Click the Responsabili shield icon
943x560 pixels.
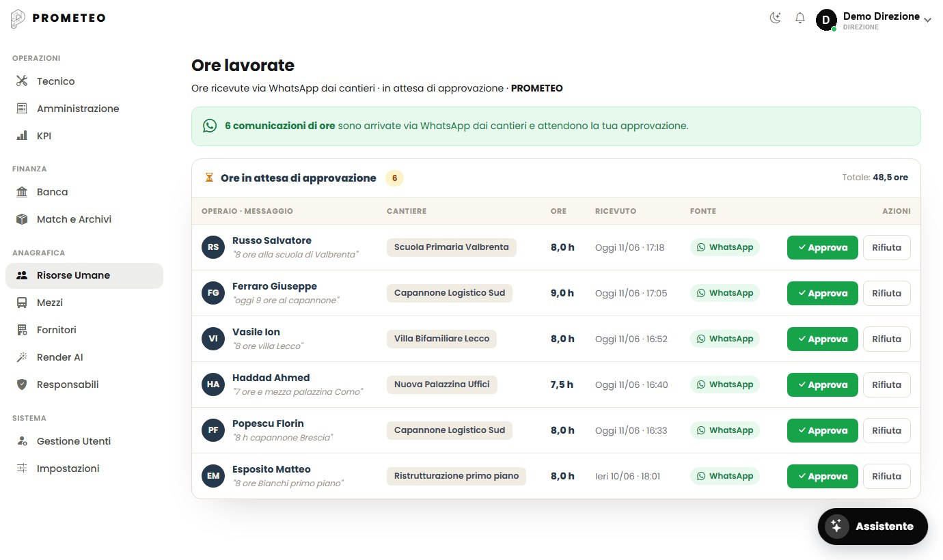[22, 384]
